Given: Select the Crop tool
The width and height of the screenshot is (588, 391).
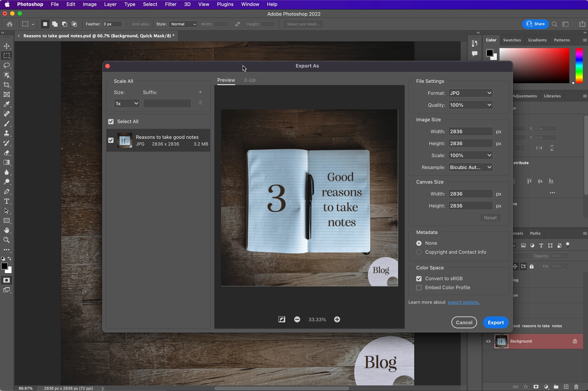Looking at the screenshot, I should 7,85.
